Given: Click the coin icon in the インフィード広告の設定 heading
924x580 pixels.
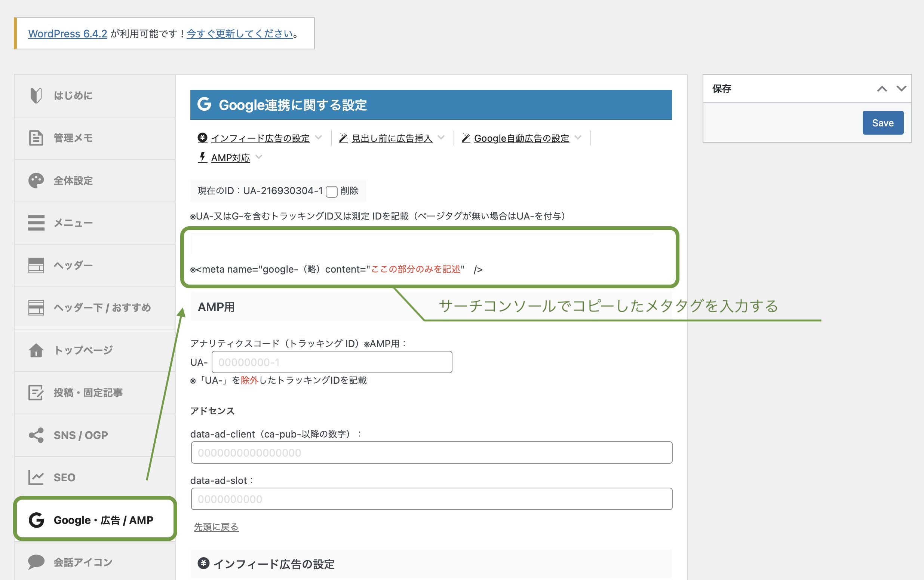Looking at the screenshot, I should [x=203, y=563].
